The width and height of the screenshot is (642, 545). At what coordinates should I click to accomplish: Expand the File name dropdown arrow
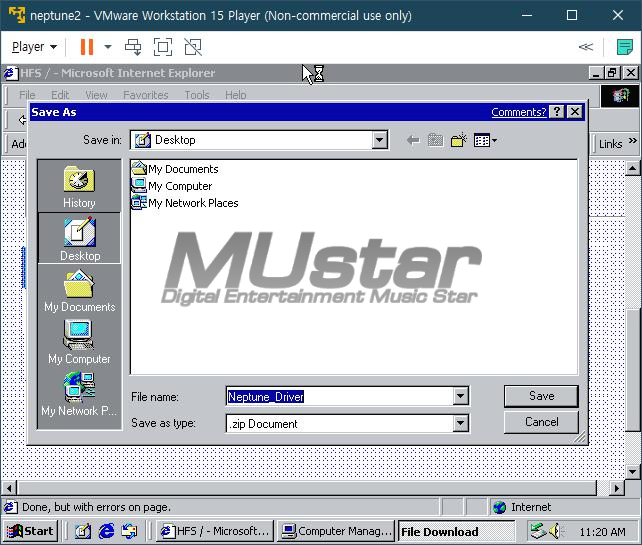click(461, 396)
